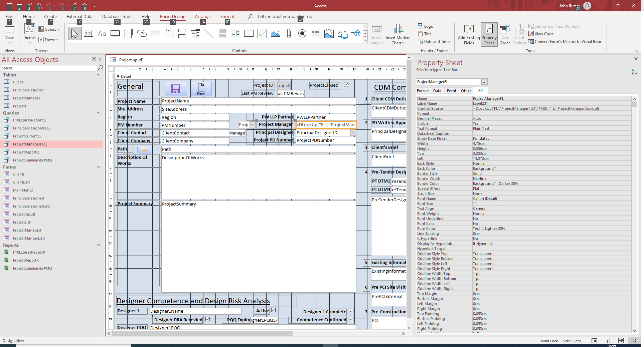Collapse the Forms group in navigation pane
This screenshot has height=347, width=644.
[x=98, y=167]
